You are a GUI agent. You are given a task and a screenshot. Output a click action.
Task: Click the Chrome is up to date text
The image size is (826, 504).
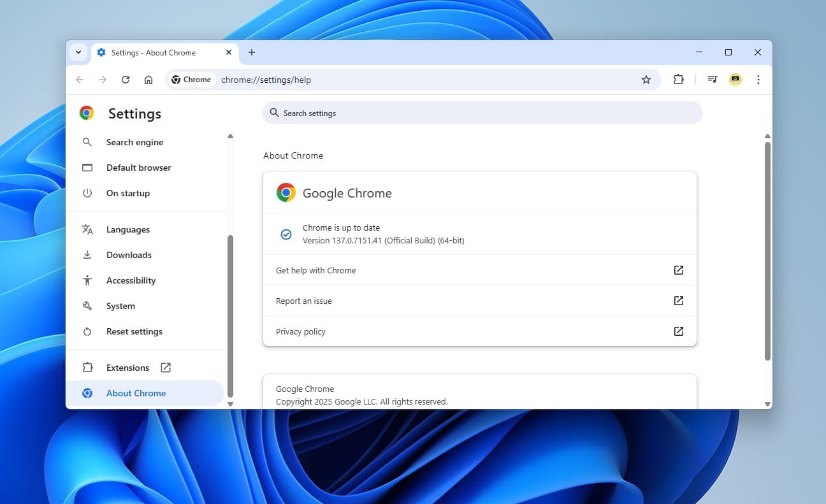(x=341, y=227)
